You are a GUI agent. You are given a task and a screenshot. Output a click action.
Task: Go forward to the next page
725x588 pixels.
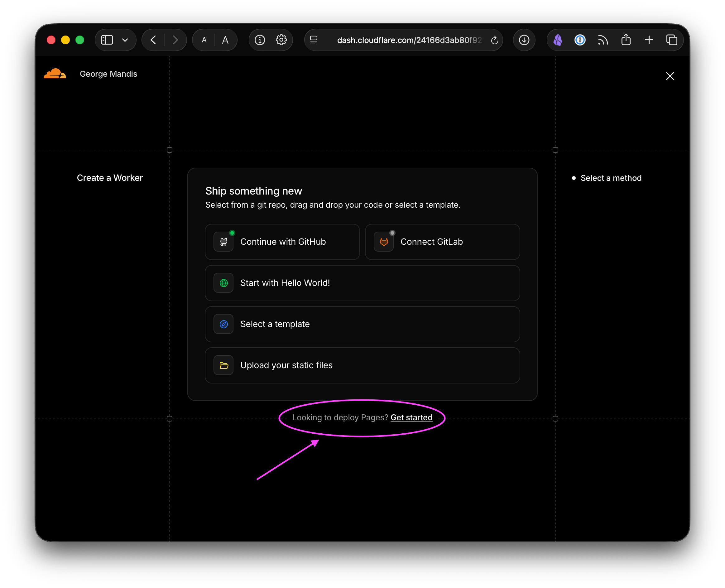[175, 40]
